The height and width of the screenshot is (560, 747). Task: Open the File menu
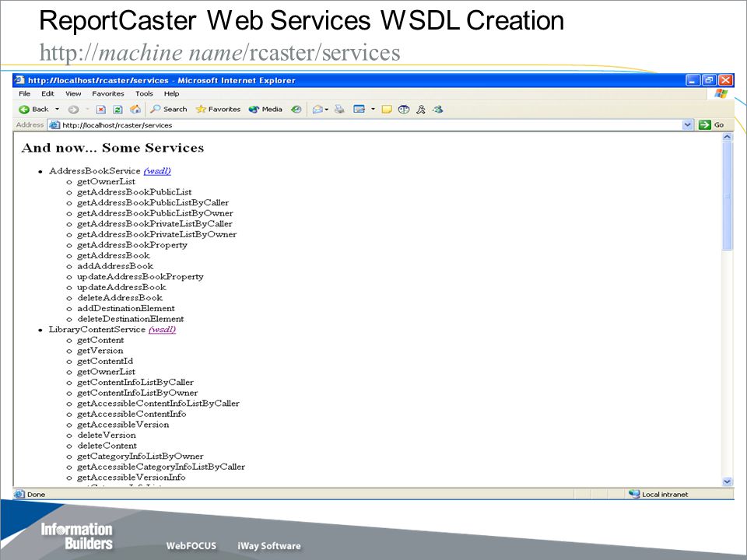(x=25, y=94)
